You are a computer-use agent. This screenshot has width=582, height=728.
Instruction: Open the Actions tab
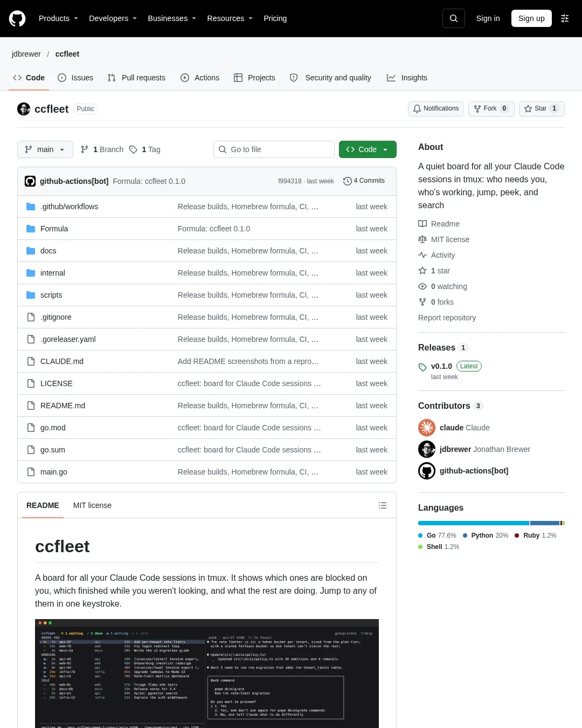click(x=200, y=78)
